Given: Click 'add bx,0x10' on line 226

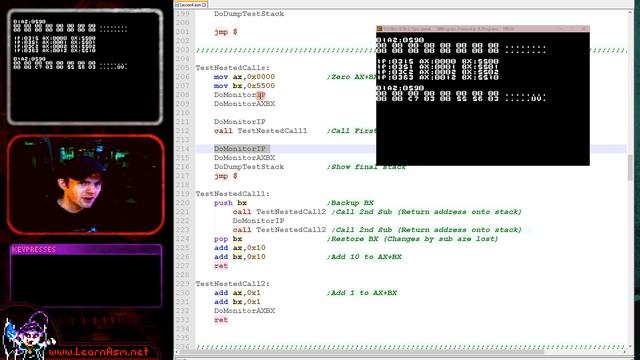Looking at the screenshot, I should pyautogui.click(x=240, y=257).
